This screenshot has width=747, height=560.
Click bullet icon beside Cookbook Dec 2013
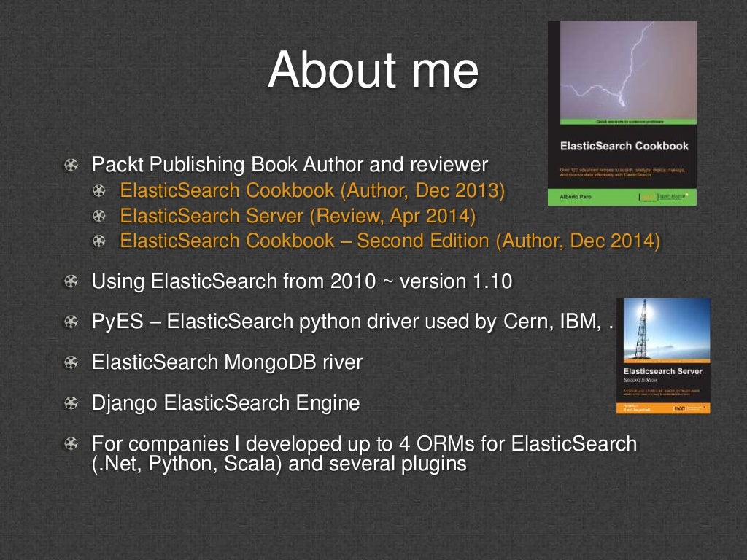98,191
